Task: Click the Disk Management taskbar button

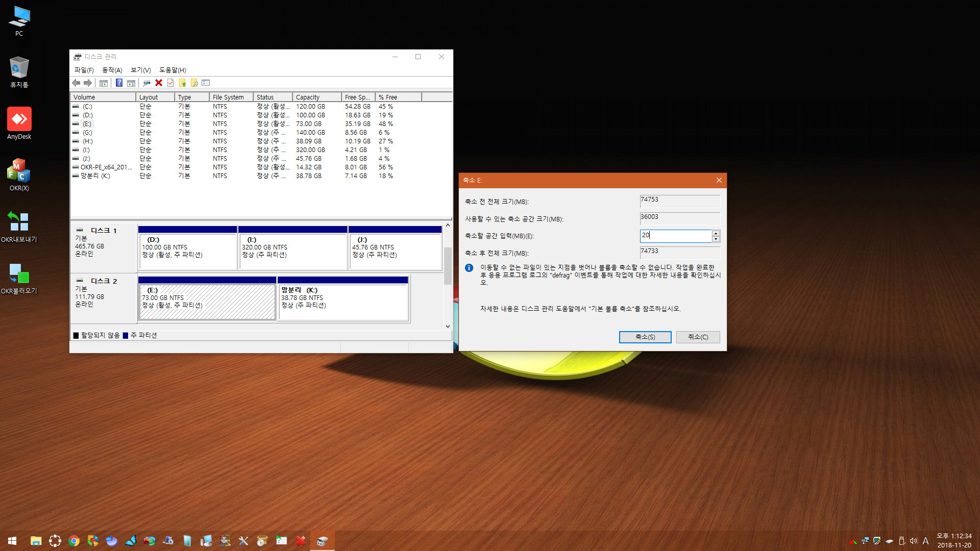Action: pos(322,541)
